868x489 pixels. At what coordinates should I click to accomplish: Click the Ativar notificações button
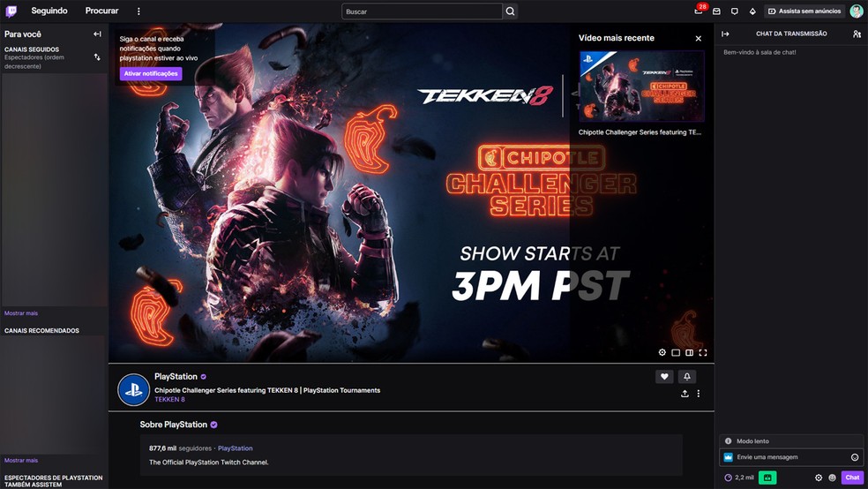coord(151,73)
